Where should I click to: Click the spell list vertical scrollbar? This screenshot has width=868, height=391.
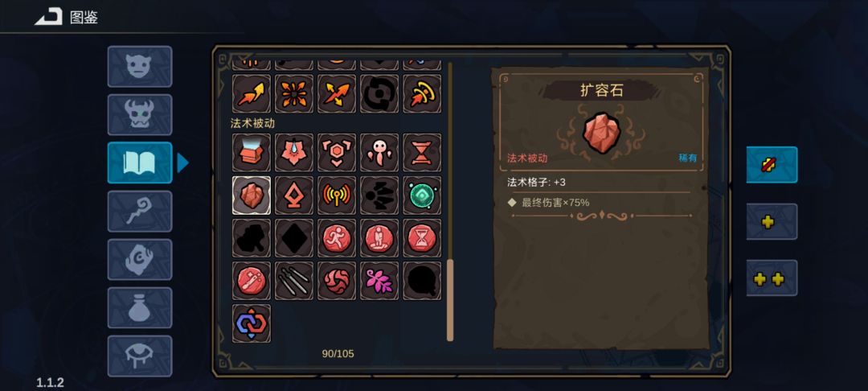[x=450, y=202]
